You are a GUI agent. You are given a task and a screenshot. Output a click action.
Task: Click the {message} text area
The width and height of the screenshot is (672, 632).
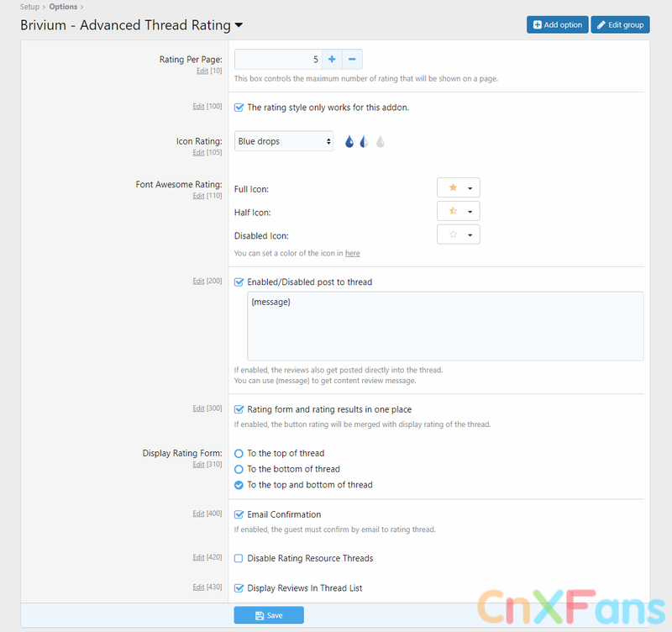pyautogui.click(x=445, y=326)
